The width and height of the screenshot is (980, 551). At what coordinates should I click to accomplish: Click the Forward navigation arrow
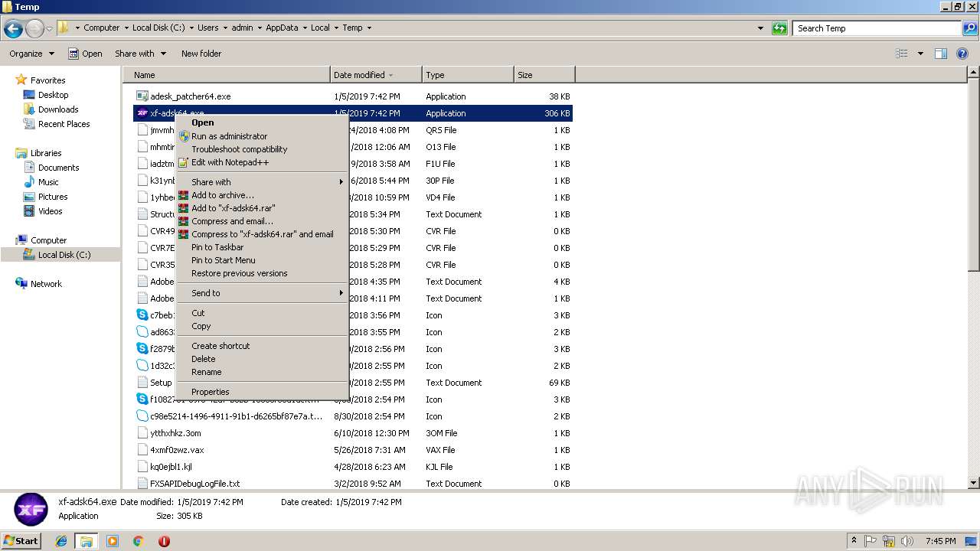point(35,28)
